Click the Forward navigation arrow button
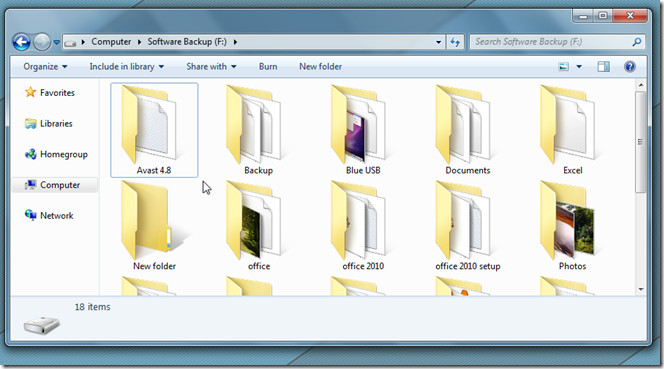Image resolution: width=664 pixels, height=369 pixels. click(x=42, y=42)
